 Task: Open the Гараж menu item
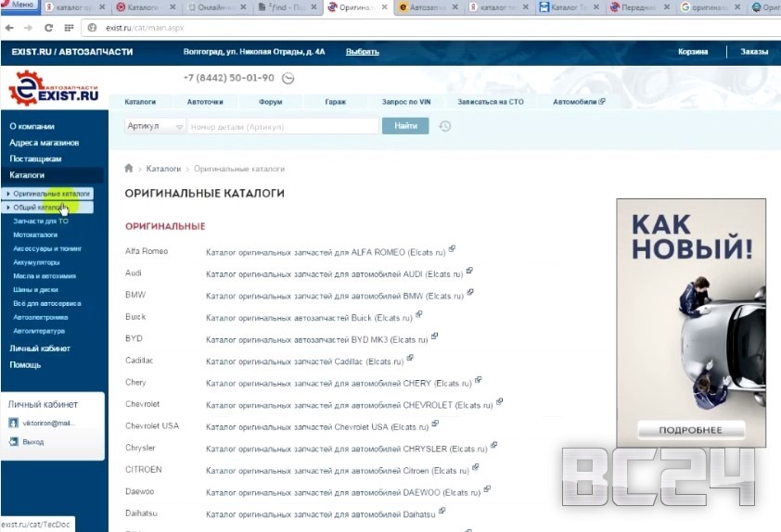(335, 102)
